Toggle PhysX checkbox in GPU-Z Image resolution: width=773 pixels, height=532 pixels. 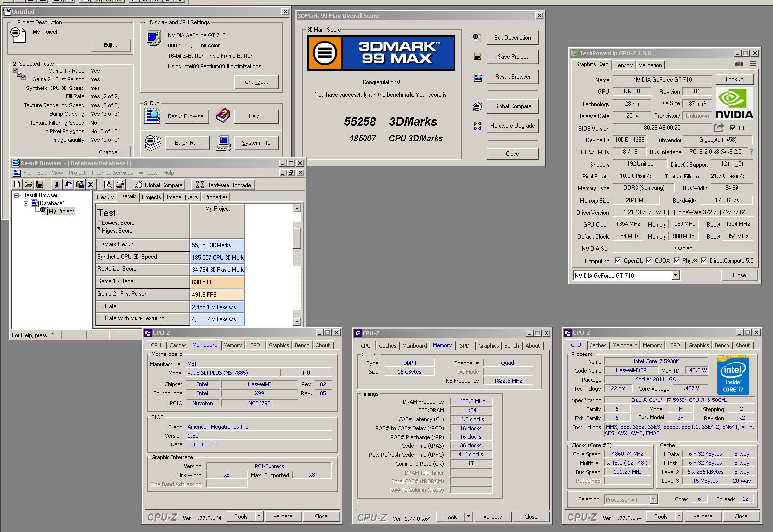click(x=676, y=260)
